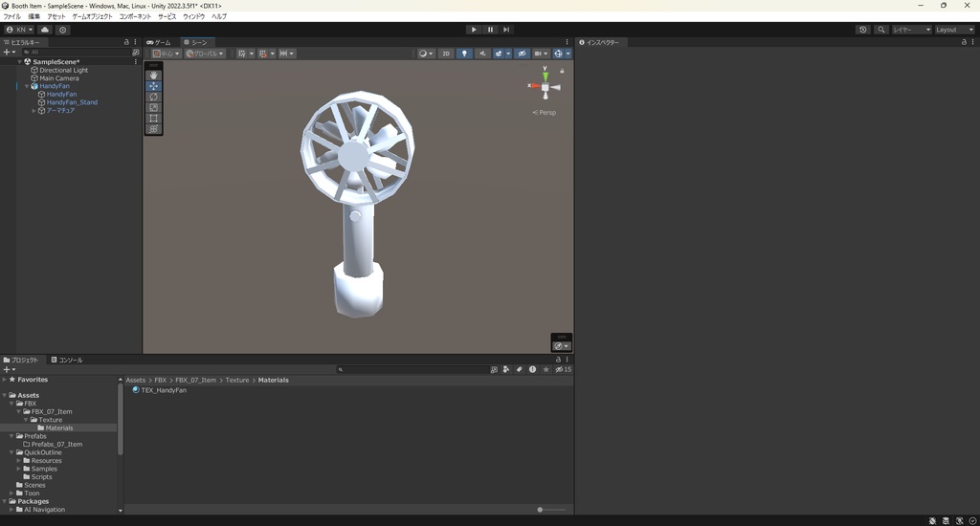Open the ゲームオブジェクト menu
Image resolution: width=980 pixels, height=526 pixels.
[x=92, y=16]
